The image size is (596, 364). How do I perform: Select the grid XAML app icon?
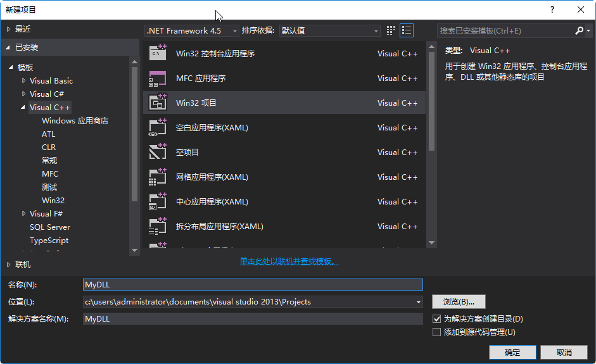tap(157, 177)
